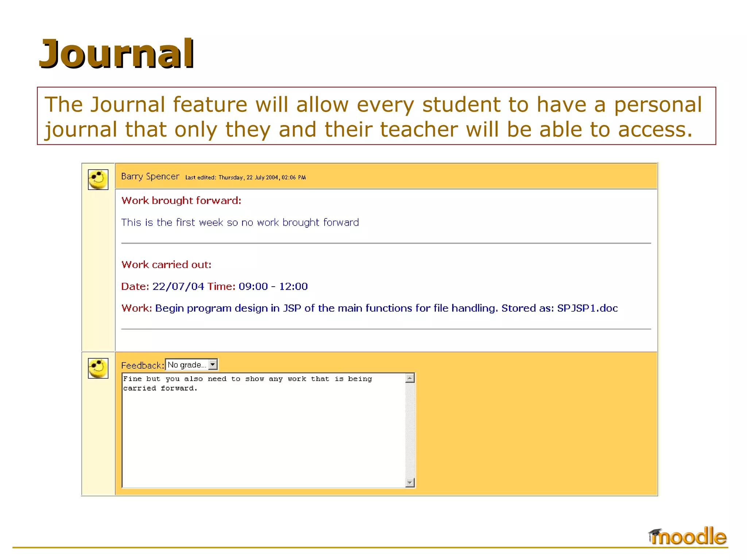Image resolution: width=747 pixels, height=560 pixels.
Task: Click the Journal feature description box
Action: coord(376,116)
